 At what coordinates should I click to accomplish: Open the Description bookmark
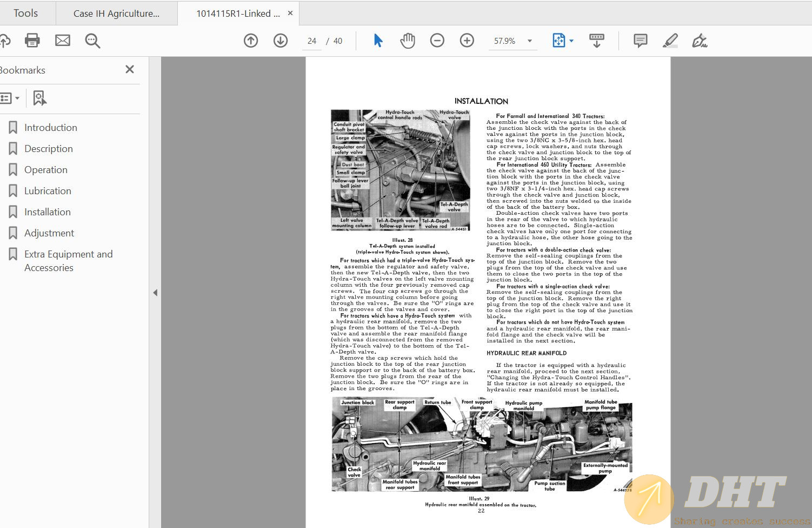[49, 149]
